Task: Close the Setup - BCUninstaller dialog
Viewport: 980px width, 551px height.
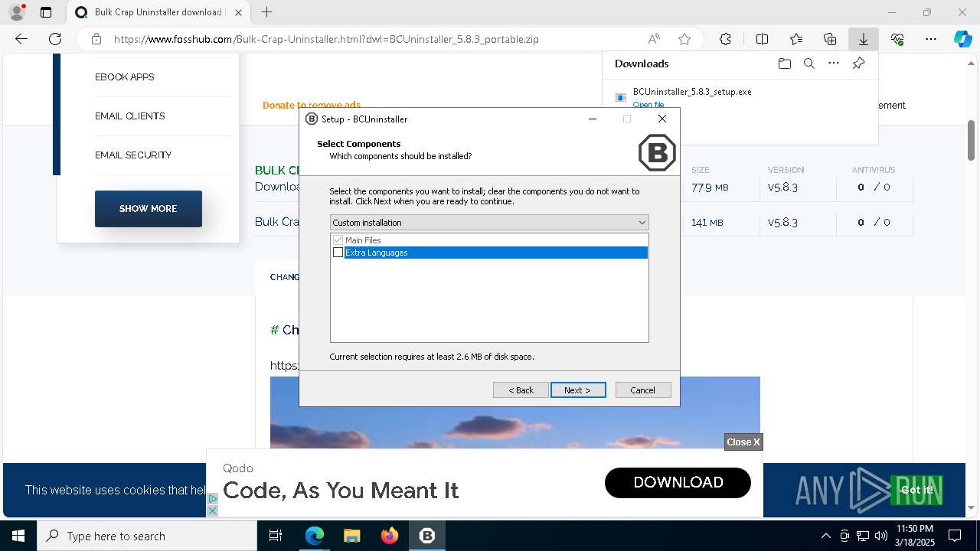Action: (662, 119)
